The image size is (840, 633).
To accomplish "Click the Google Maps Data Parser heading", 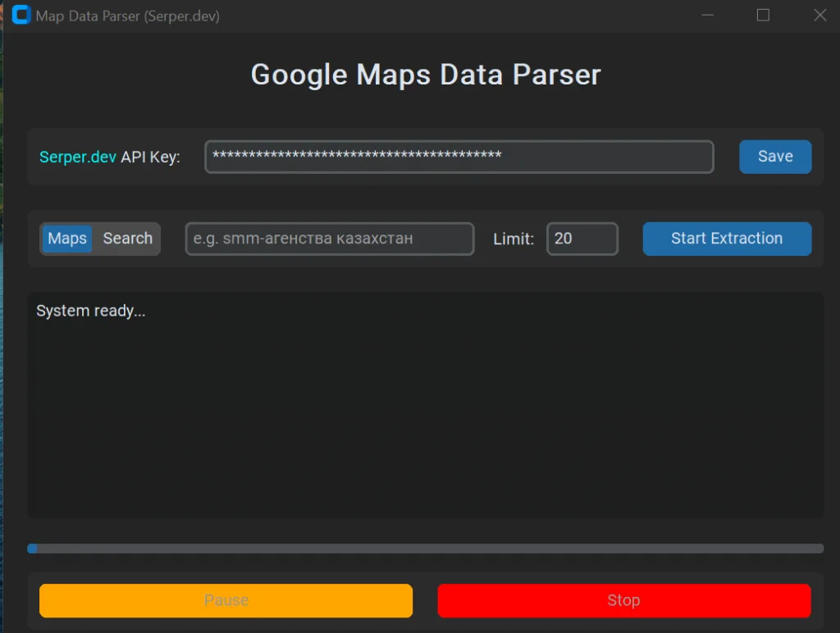I will click(x=425, y=75).
